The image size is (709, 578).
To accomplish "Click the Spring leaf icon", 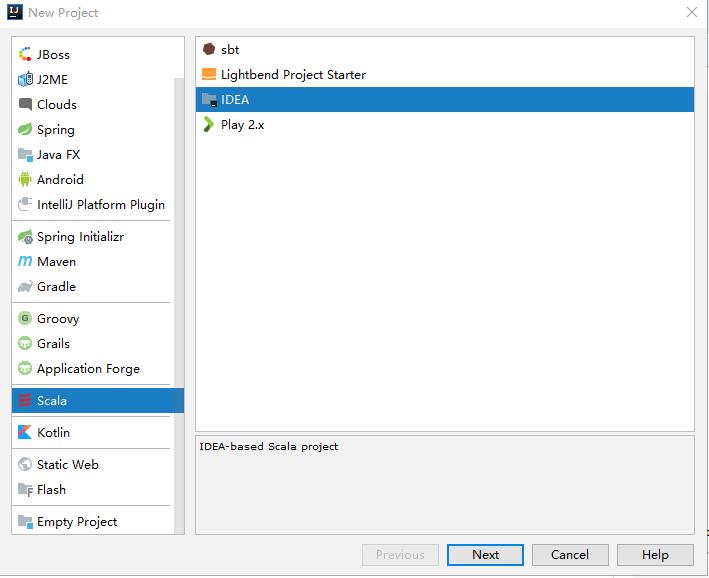I will coord(26,130).
